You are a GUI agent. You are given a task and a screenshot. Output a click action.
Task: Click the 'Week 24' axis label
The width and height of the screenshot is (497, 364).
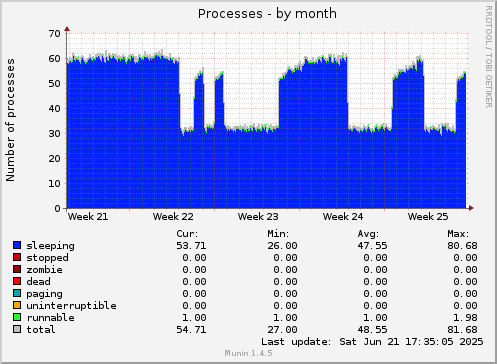pos(343,217)
